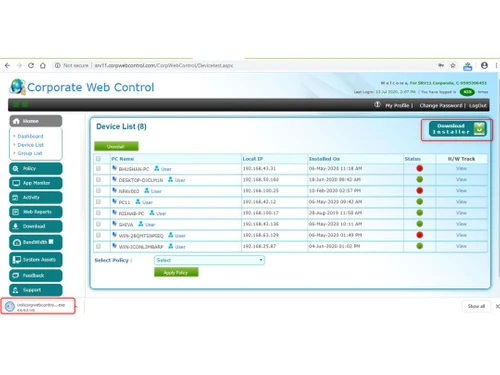The height and width of the screenshot is (375, 500).
Task: Tick the select-all checkbox in the table header
Action: click(98, 159)
